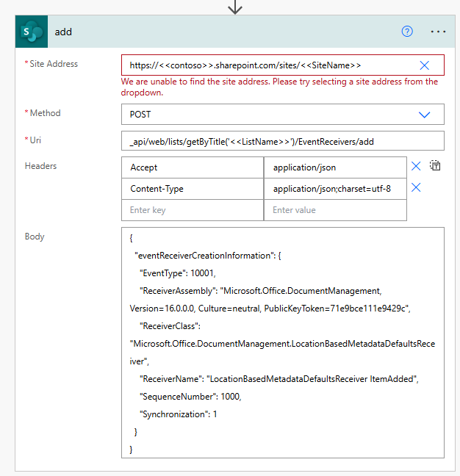The height and width of the screenshot is (476, 460).
Task: Clear the Site Address value
Action: tap(424, 65)
